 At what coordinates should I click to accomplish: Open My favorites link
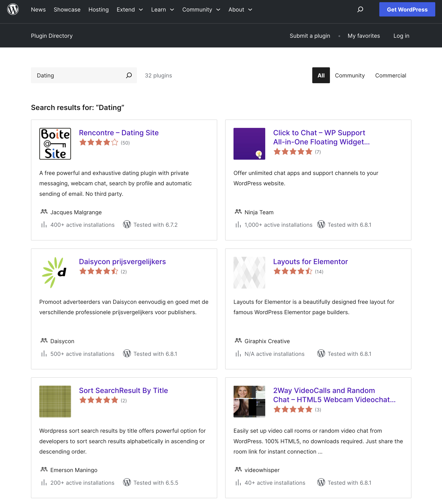click(x=364, y=36)
